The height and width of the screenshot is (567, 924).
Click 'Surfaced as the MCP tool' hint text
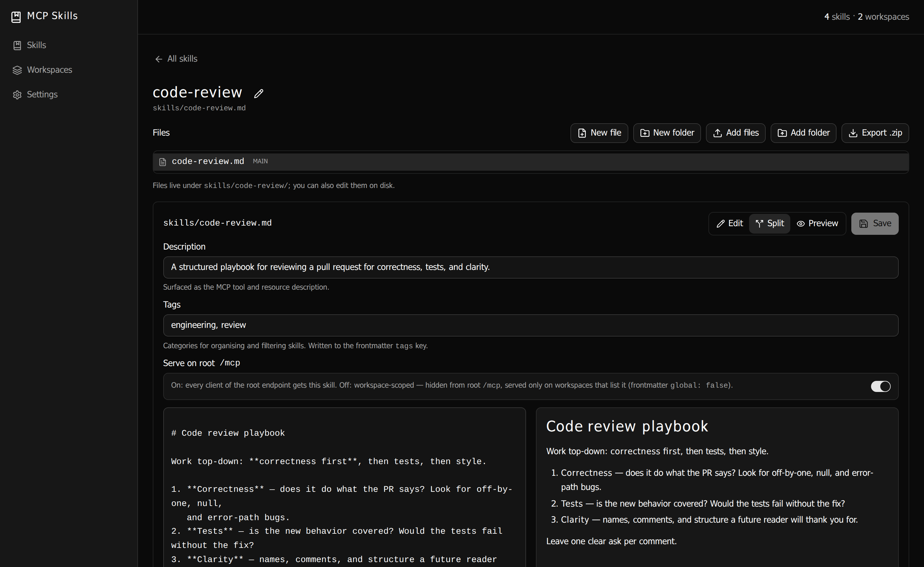(246, 287)
